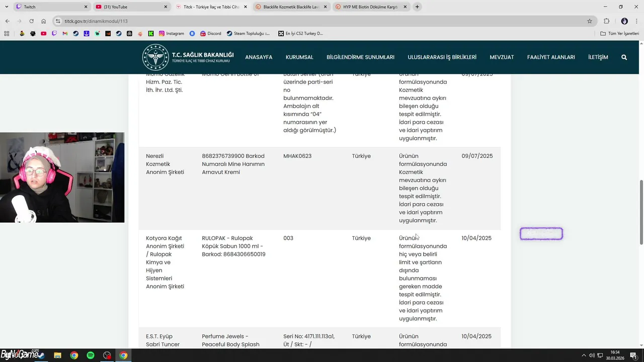Click the Nerezli row date 09/07/2025
This screenshot has width=644, height=362.
[x=477, y=156]
